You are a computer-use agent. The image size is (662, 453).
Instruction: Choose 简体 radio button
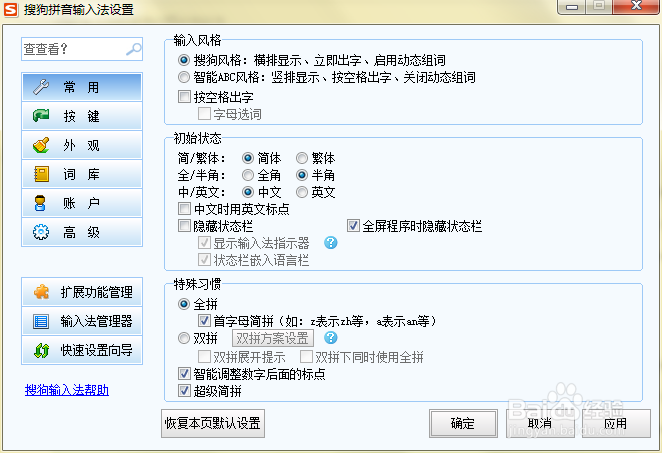pos(248,158)
